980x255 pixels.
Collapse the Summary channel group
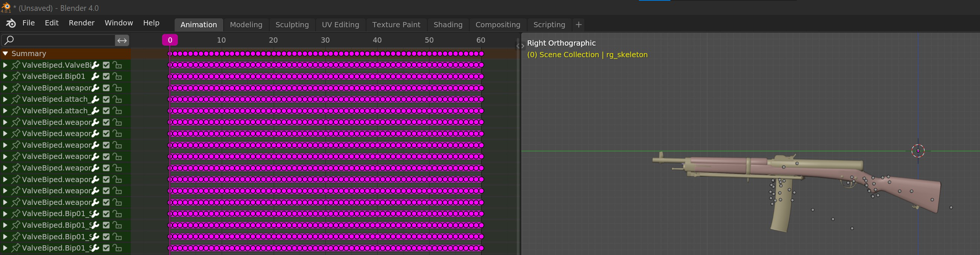(5, 54)
